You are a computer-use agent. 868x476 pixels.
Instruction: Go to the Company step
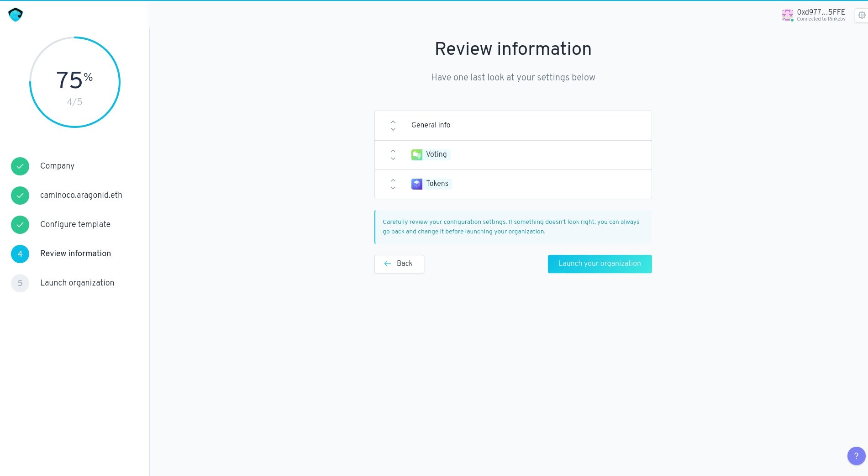57,166
